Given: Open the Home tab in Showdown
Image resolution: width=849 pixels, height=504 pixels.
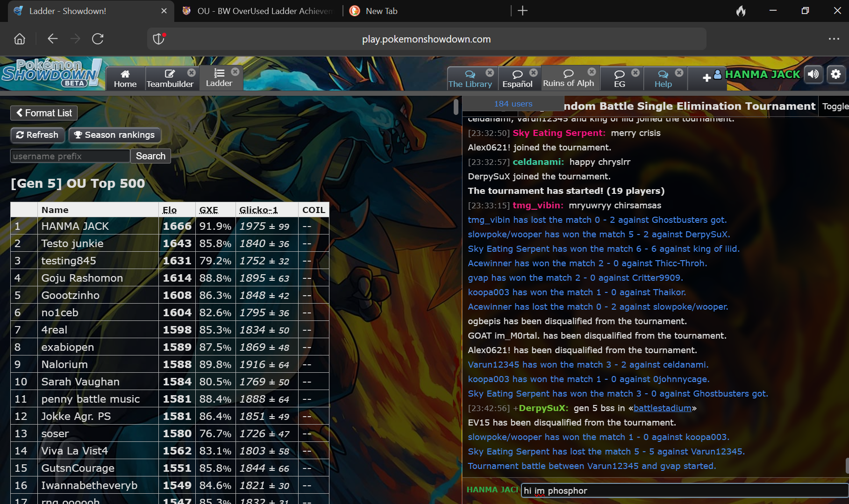Looking at the screenshot, I should [125, 78].
